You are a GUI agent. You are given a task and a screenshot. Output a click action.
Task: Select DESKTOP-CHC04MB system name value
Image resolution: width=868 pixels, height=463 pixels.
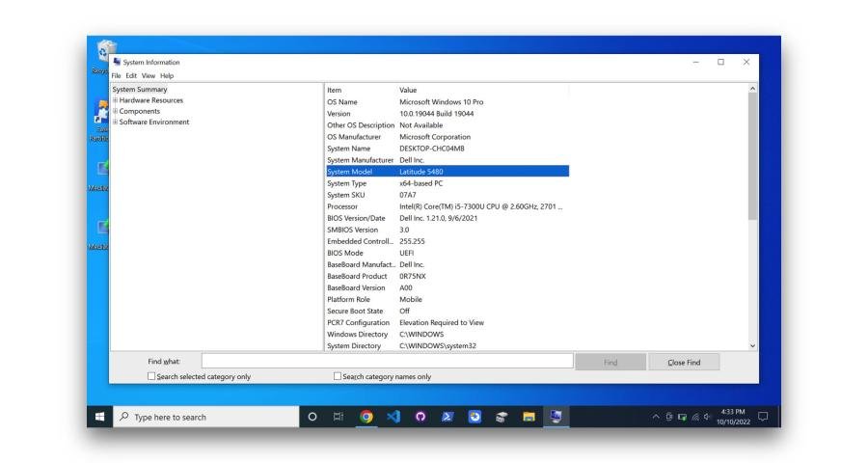click(432, 149)
